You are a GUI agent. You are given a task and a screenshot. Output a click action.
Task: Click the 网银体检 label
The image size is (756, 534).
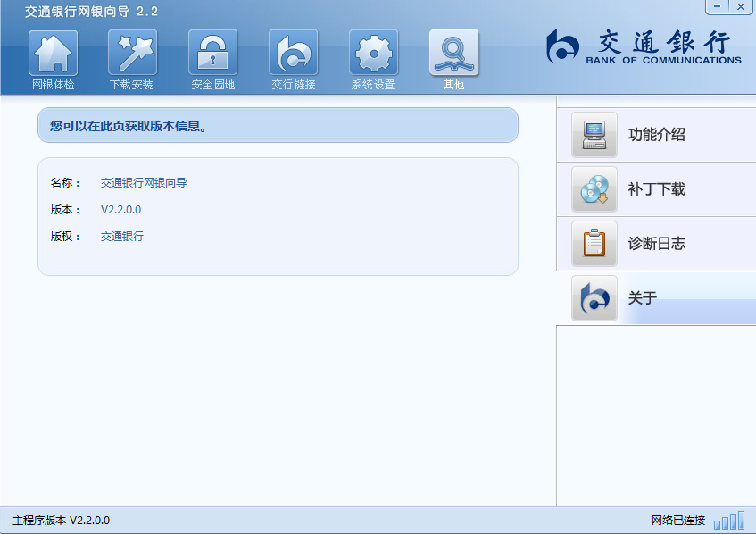tap(53, 85)
